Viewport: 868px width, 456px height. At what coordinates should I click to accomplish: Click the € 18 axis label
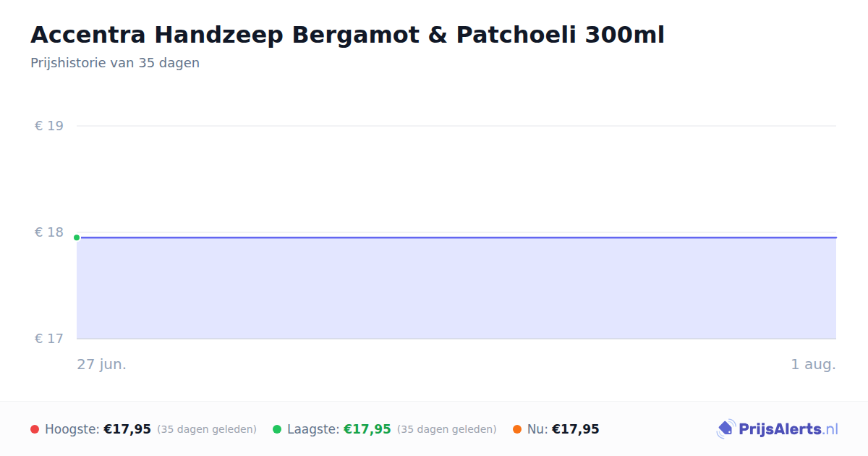(49, 232)
